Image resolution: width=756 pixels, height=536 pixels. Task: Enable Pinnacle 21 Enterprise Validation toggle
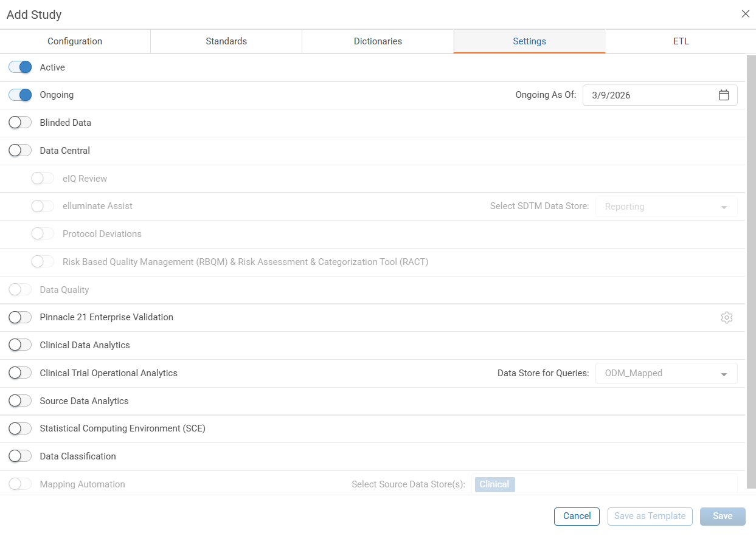[20, 317]
